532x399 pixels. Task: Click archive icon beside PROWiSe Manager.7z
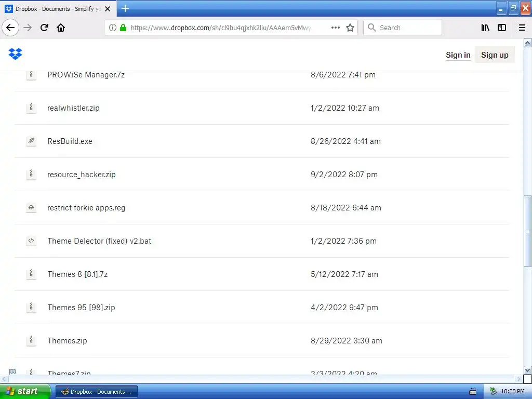click(31, 74)
